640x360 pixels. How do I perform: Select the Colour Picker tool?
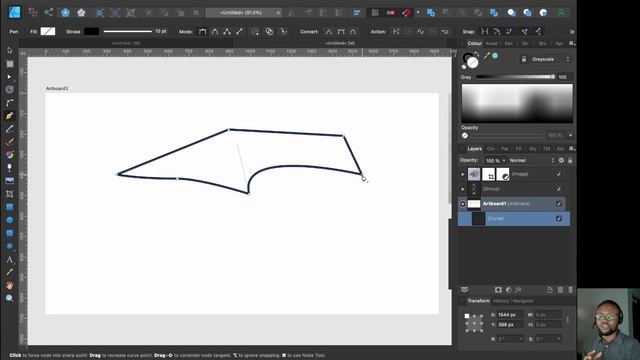pos(10,272)
